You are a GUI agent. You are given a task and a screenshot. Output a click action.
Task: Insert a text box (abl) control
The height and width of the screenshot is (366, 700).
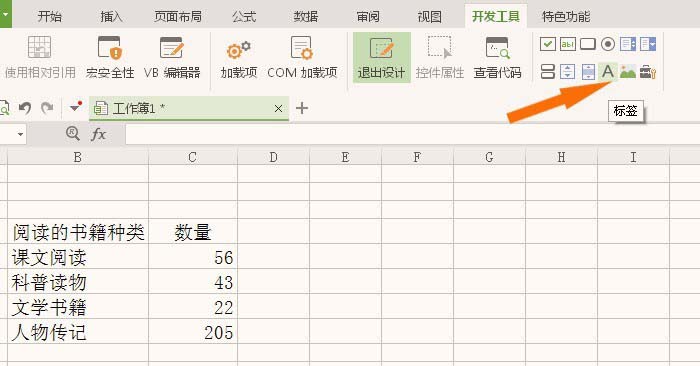click(x=567, y=44)
